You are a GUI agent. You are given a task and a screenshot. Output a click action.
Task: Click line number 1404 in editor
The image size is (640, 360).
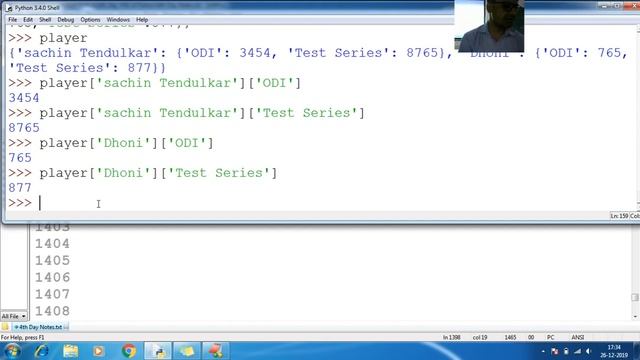pos(52,244)
